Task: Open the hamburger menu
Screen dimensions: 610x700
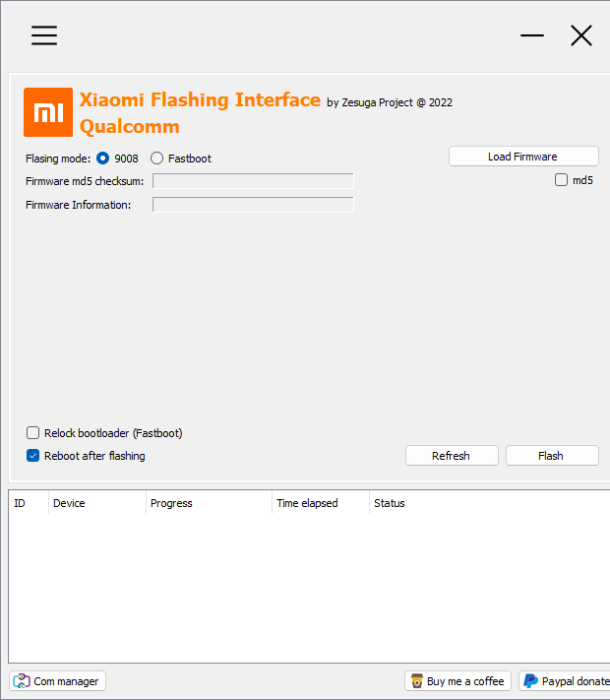Action: click(x=44, y=35)
